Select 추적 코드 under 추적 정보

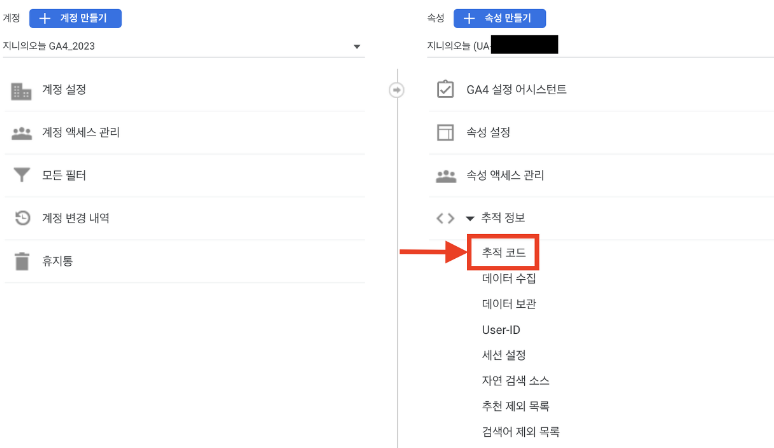[503, 253]
